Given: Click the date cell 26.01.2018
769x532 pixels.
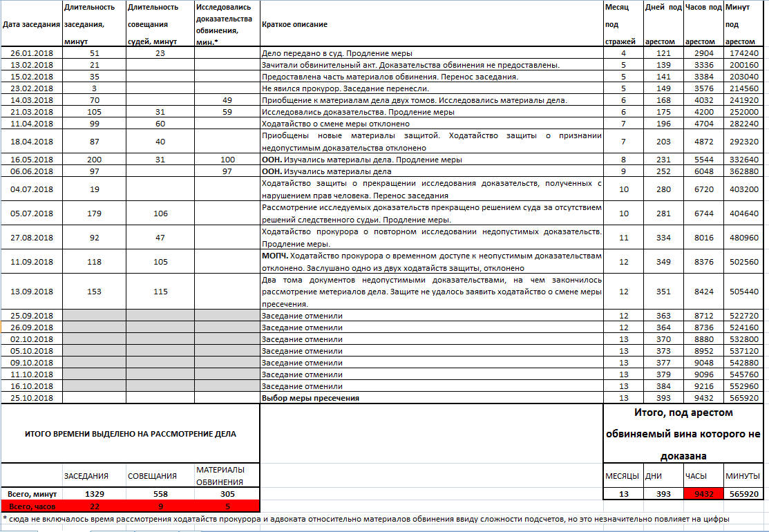Looking at the screenshot, I should click(31, 53).
